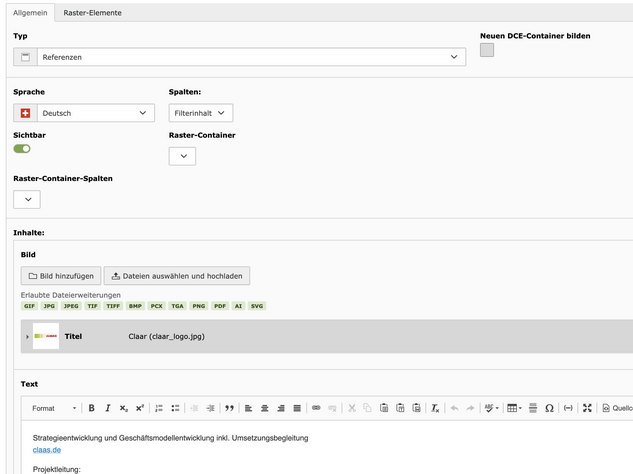This screenshot has height=474, width=633.
Task: Expand the Claar image record row
Action: [x=27, y=336]
